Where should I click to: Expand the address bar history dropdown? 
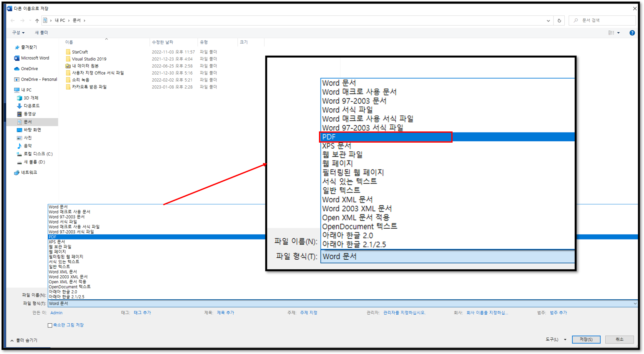tap(548, 20)
